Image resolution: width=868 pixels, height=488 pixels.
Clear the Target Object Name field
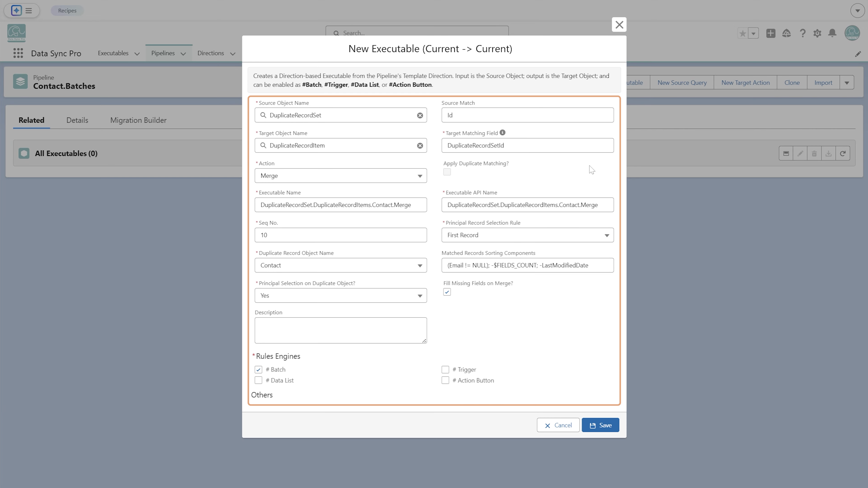(x=420, y=146)
